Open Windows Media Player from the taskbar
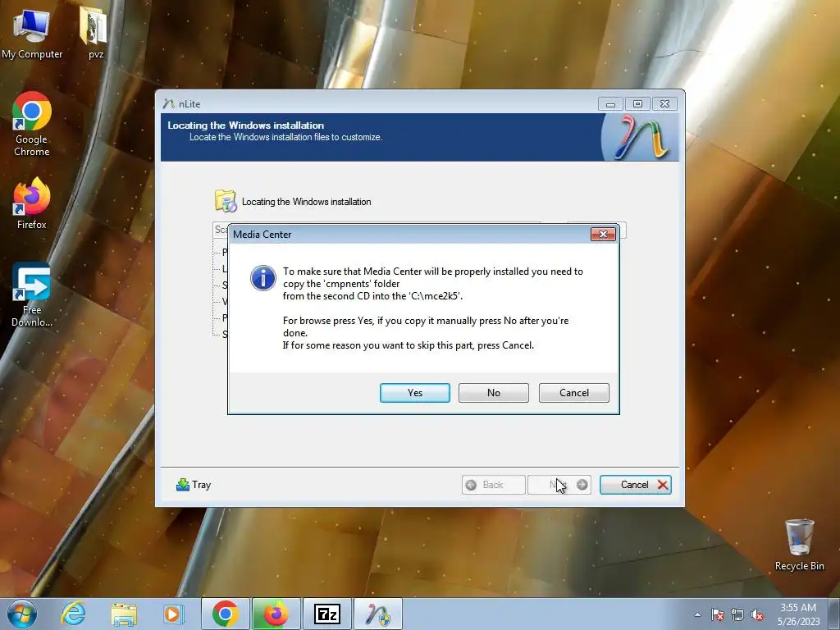Screen dimensions: 840x630 click(x=174, y=614)
